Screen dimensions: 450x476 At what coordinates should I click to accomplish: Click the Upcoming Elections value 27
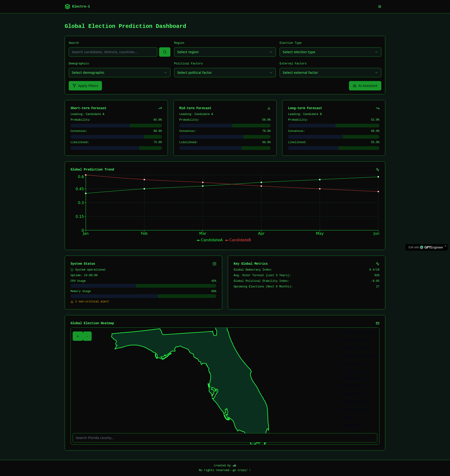tap(378, 287)
